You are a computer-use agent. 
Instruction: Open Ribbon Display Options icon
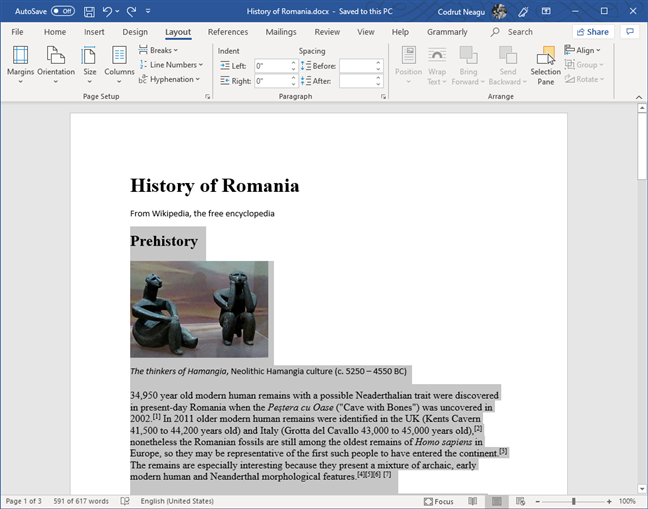pyautogui.click(x=546, y=11)
